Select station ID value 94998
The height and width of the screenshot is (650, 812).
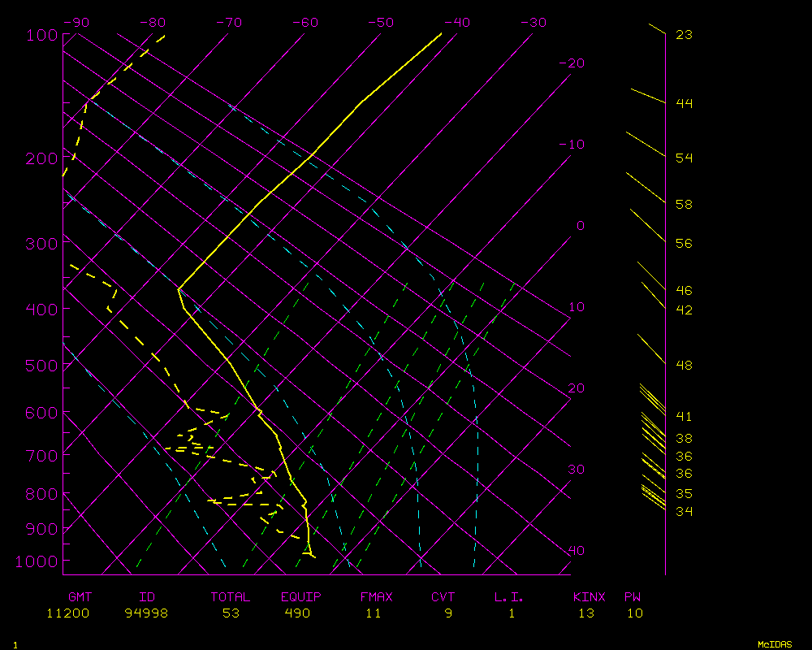[x=146, y=613]
